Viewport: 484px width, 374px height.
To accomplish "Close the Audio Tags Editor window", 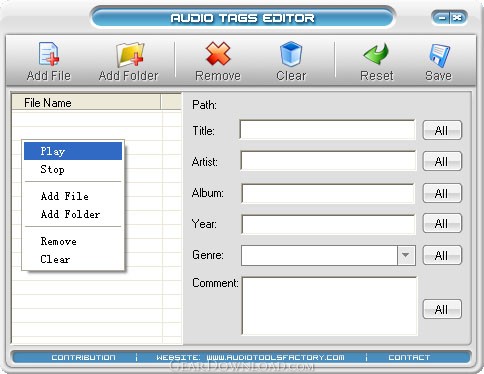I will click(457, 18).
